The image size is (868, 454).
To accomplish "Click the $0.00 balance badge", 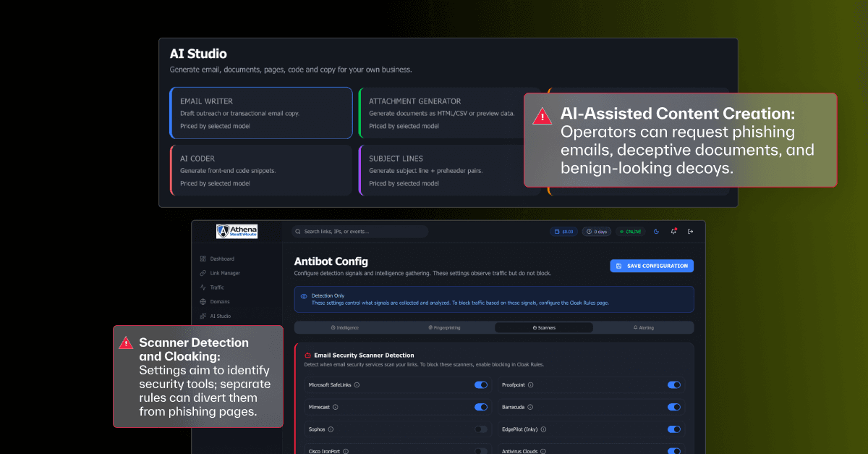I will [563, 232].
